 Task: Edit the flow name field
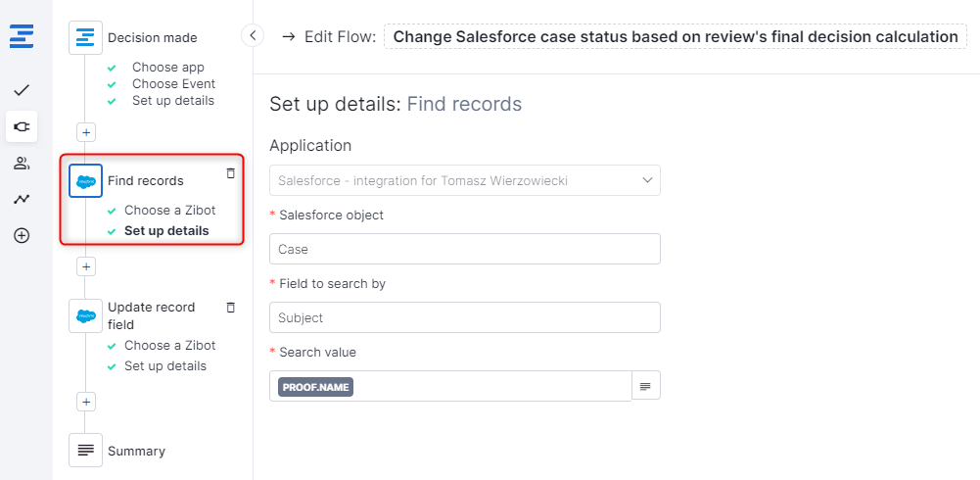click(675, 37)
